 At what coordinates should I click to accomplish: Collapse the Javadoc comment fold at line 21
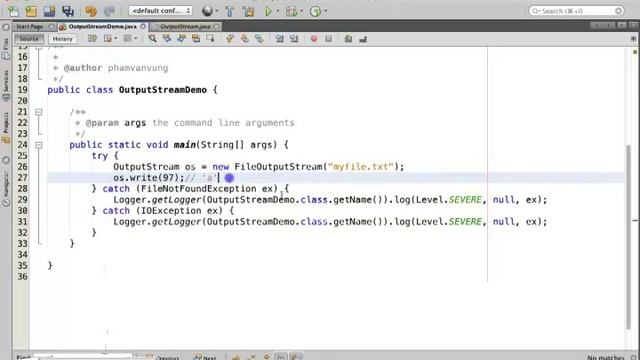[x=39, y=111]
